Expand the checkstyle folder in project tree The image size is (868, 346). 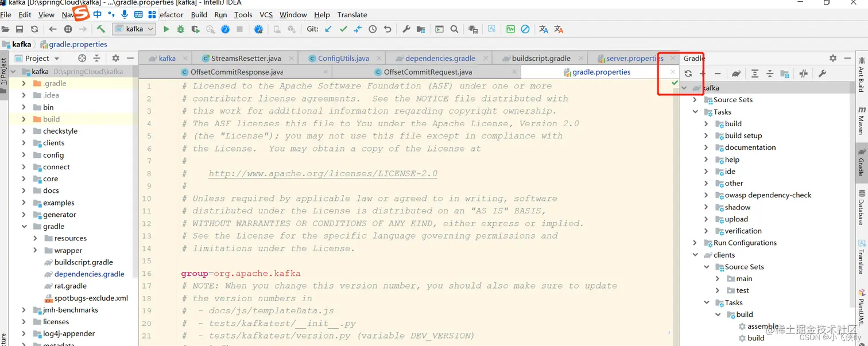pyautogui.click(x=24, y=131)
